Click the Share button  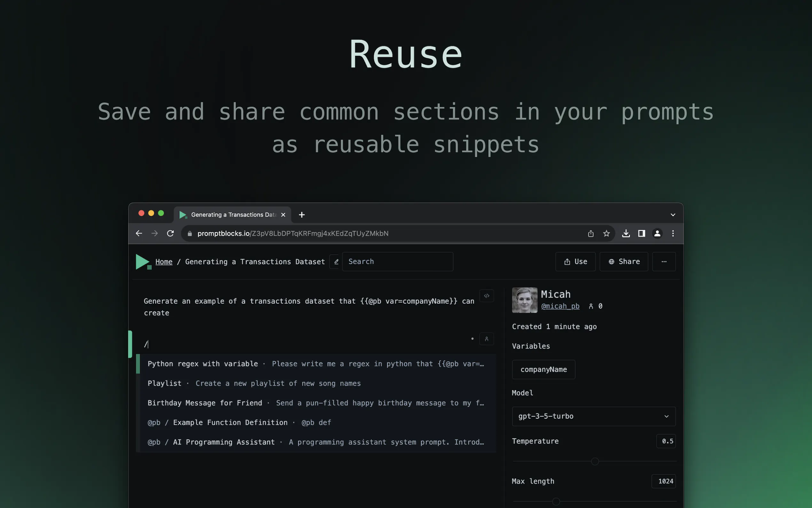point(624,262)
